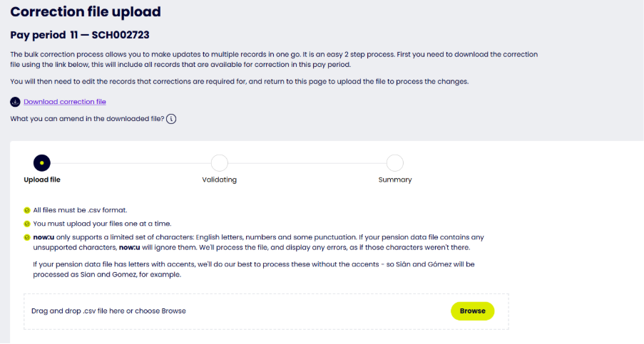Click the Correction file upload heading
Screen dimensions: 644x344
(86, 12)
